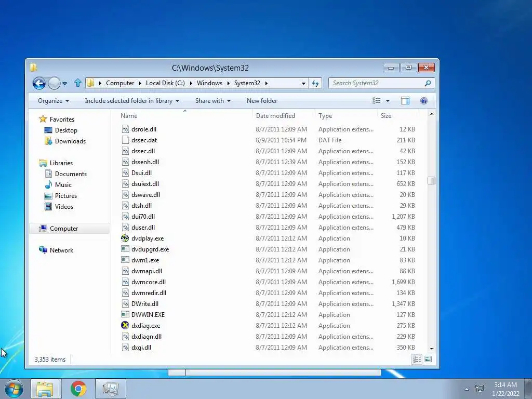Click the Favorites star icon
Viewport: 532px width, 399px height.
click(43, 119)
